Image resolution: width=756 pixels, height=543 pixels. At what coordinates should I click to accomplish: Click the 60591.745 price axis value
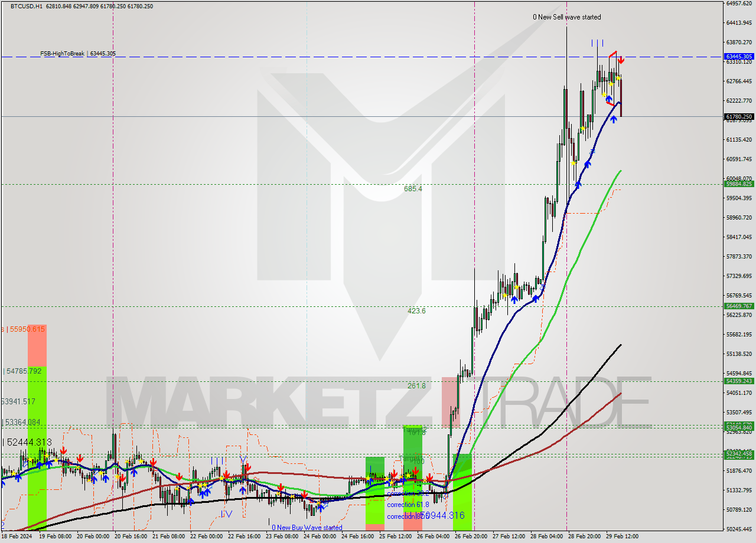[739, 159]
